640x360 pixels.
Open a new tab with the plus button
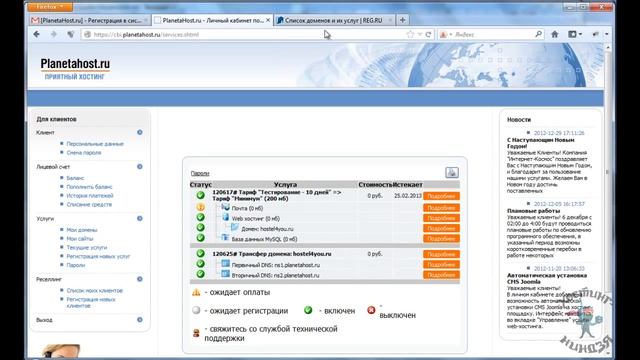(402, 20)
